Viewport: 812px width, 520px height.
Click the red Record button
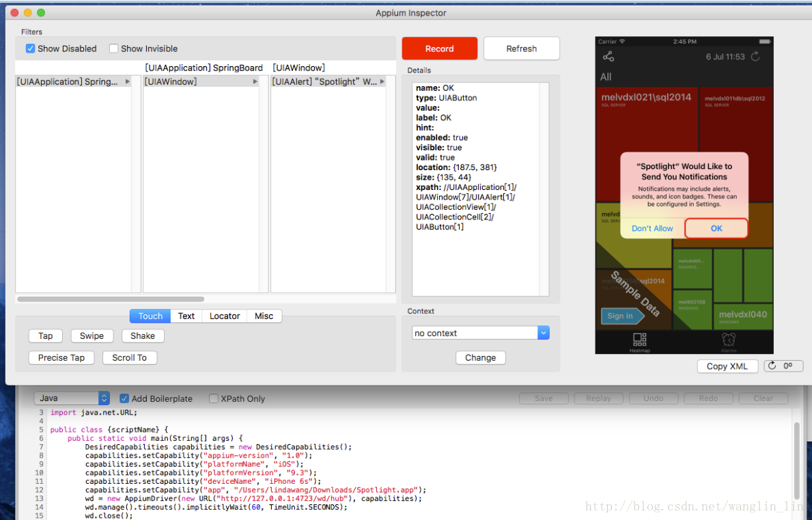pos(440,49)
